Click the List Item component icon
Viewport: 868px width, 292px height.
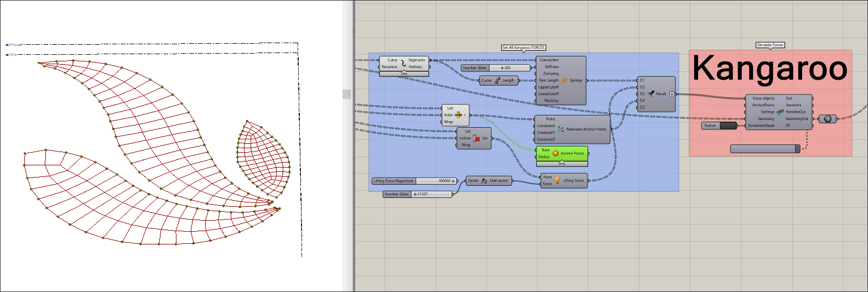coord(459,115)
